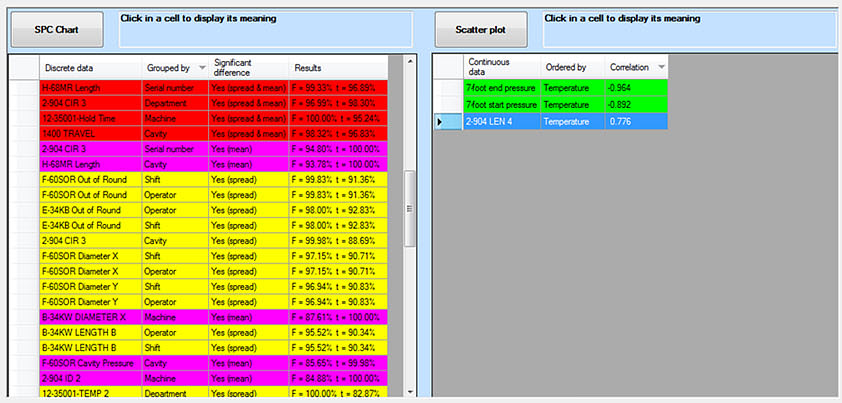Viewport: 842px width, 403px height.
Task: Click the Continuous data column header
Action: (x=500, y=67)
